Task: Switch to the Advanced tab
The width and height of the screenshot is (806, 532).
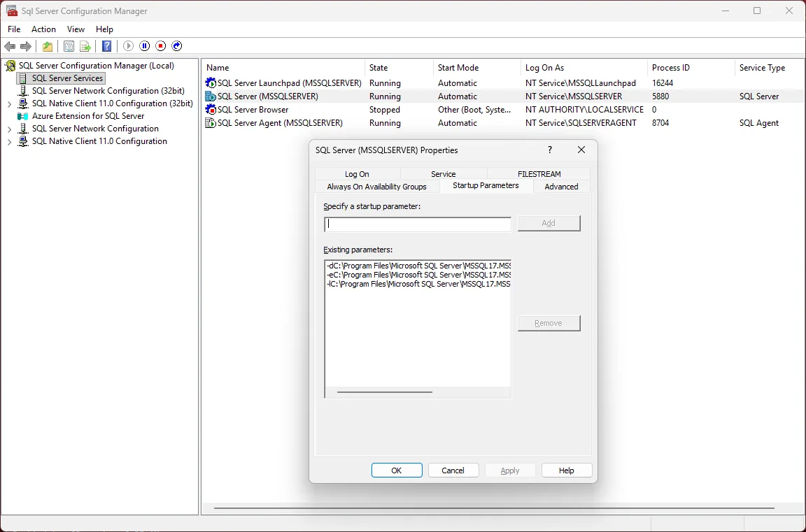Action: click(561, 187)
